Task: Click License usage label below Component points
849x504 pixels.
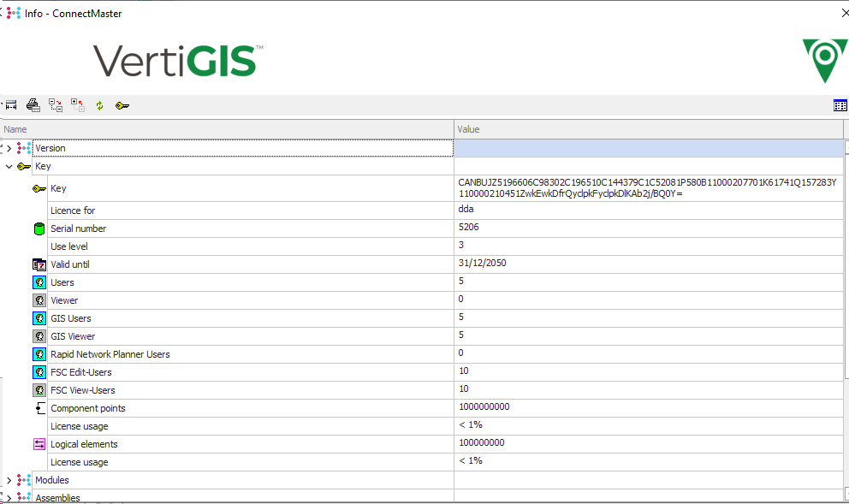Action: 79,427
